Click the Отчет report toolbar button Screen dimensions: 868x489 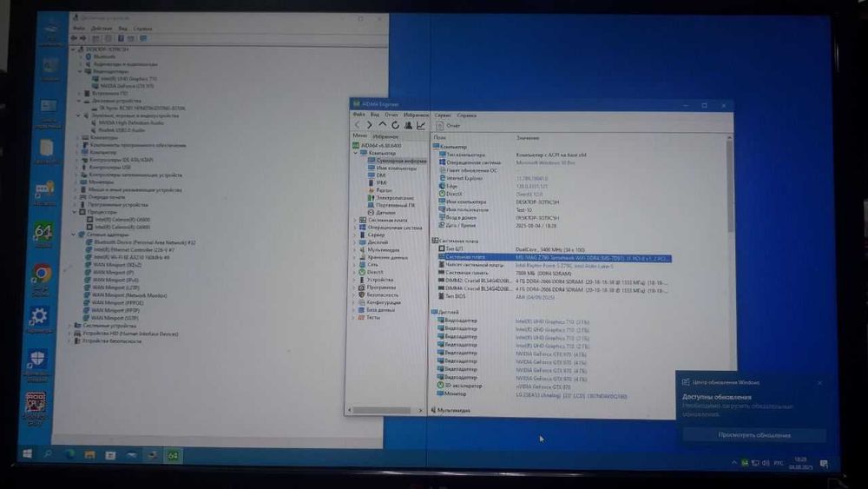tap(448, 126)
